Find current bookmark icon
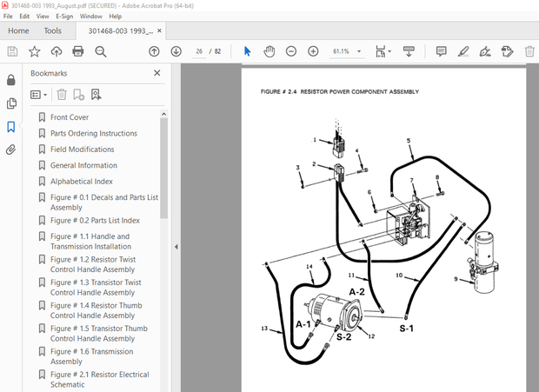Viewport: 539px width, 392px height. click(x=96, y=95)
